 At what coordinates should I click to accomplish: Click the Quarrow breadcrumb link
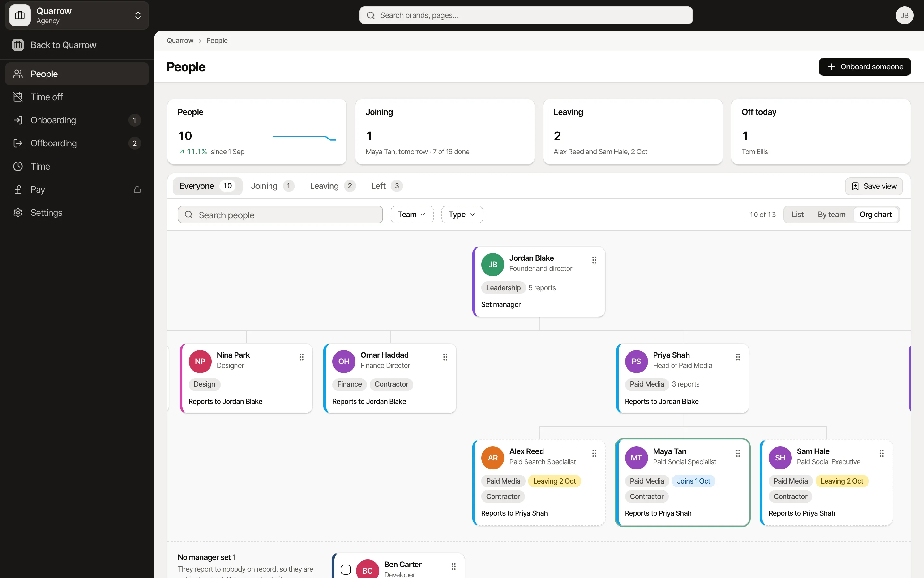coord(180,40)
